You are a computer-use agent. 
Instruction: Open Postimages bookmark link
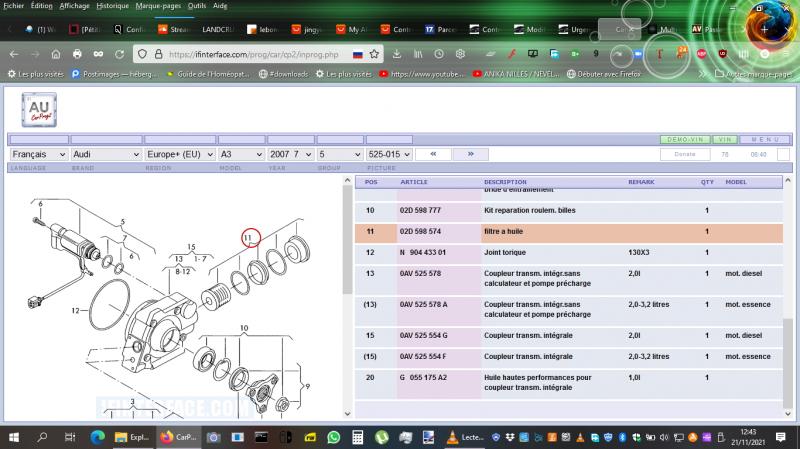coord(114,74)
